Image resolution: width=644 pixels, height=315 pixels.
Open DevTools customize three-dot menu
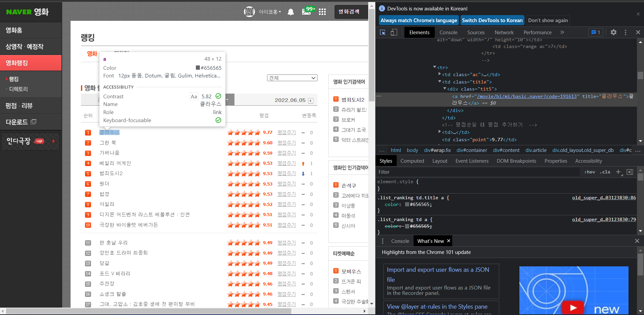tap(626, 32)
